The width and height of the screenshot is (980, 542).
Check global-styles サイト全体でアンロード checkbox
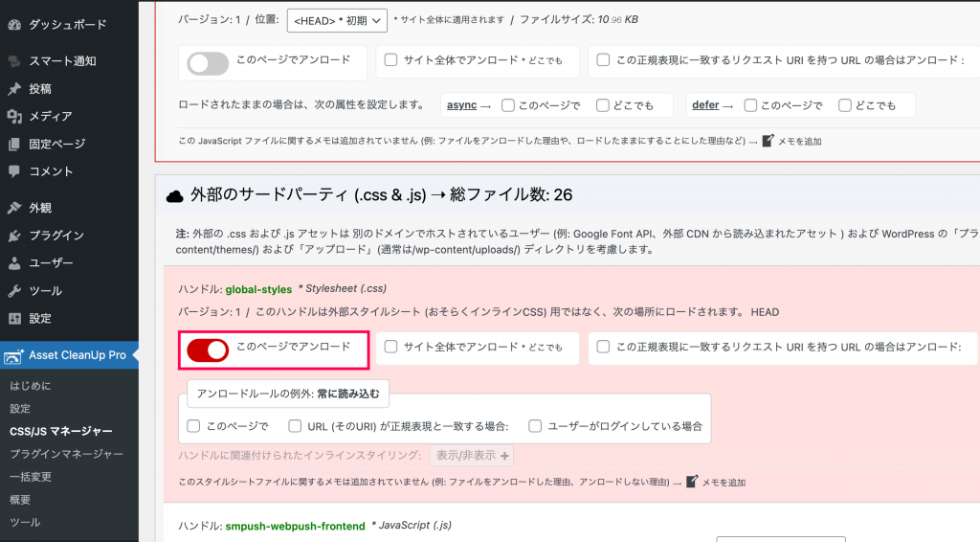click(x=390, y=347)
